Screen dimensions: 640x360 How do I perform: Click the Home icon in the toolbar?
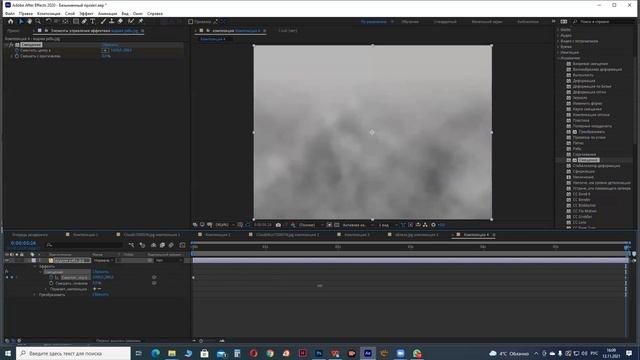coord(11,21)
